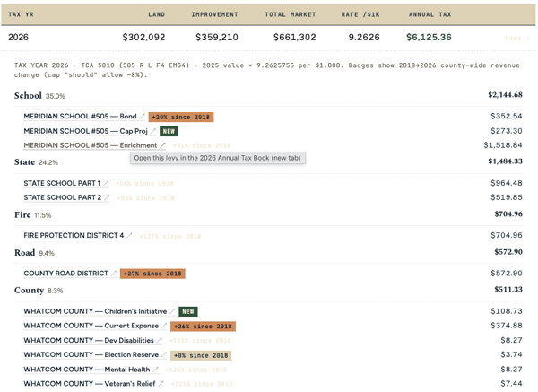The height and width of the screenshot is (392, 538).
Task: Click the Enrichment amount $1,518.84
Action: [x=503, y=145]
